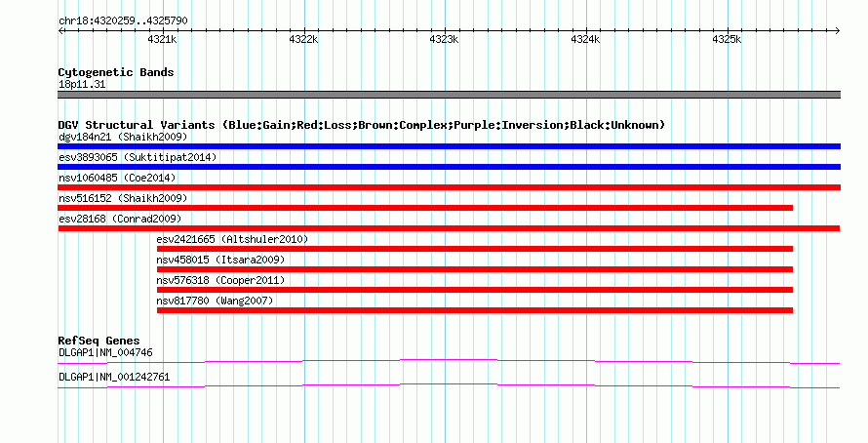Select the red loss bar under nsv458015
This screenshot has height=443, width=868.
point(475,269)
